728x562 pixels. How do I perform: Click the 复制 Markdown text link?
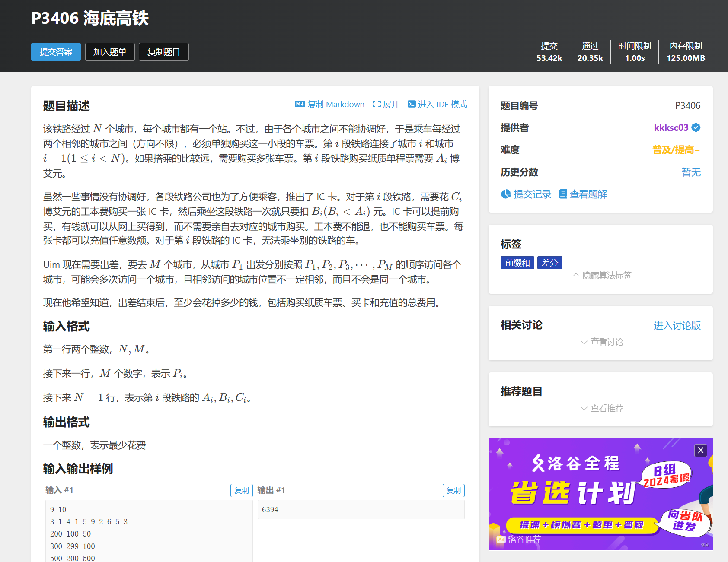click(336, 104)
